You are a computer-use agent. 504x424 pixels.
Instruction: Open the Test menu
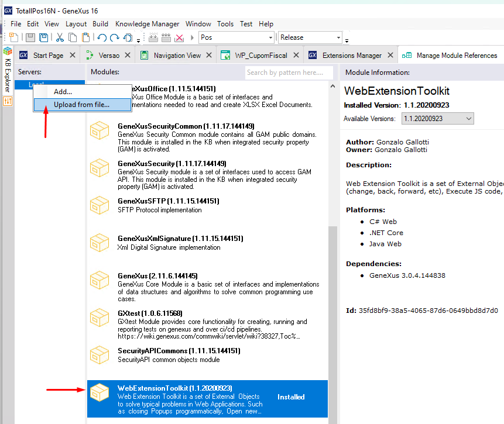click(x=246, y=24)
